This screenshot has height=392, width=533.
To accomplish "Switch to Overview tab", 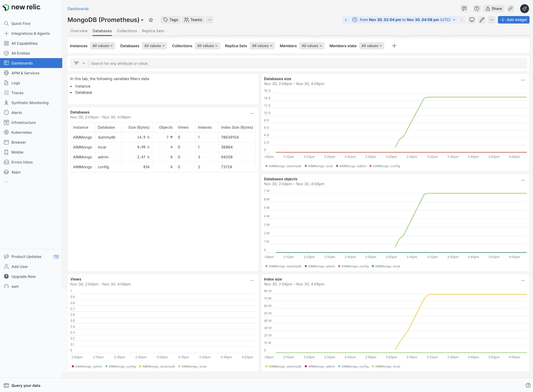I will click(x=79, y=31).
